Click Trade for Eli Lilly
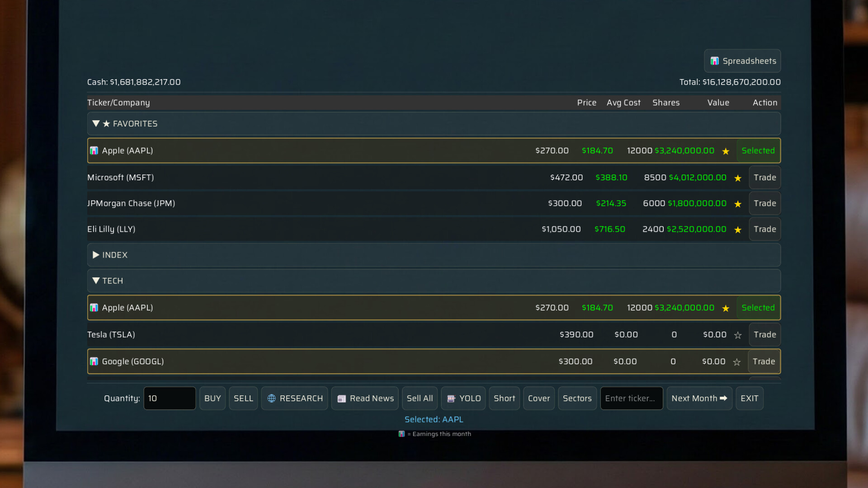The width and height of the screenshot is (868, 488). point(764,229)
